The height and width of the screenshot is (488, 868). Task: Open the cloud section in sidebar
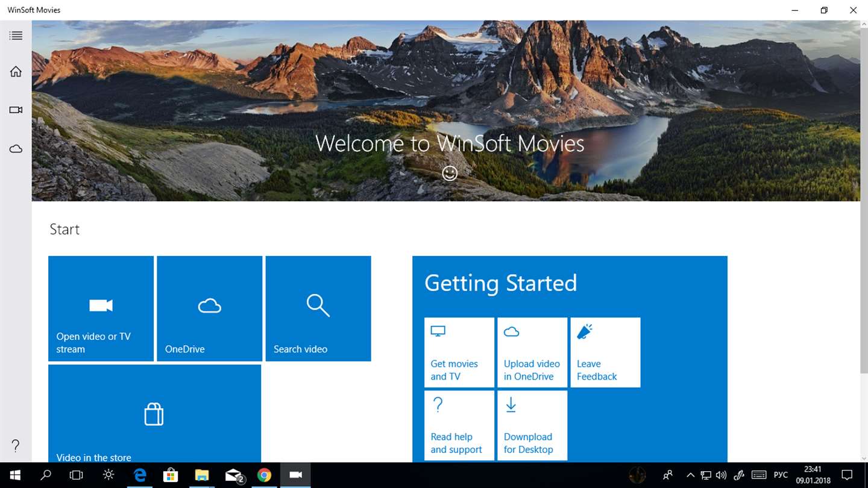[16, 149]
